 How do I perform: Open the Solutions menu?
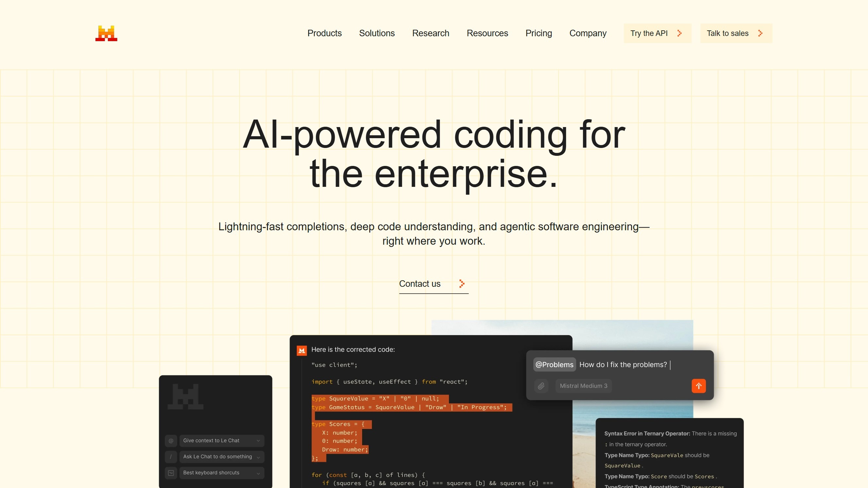coord(377,33)
